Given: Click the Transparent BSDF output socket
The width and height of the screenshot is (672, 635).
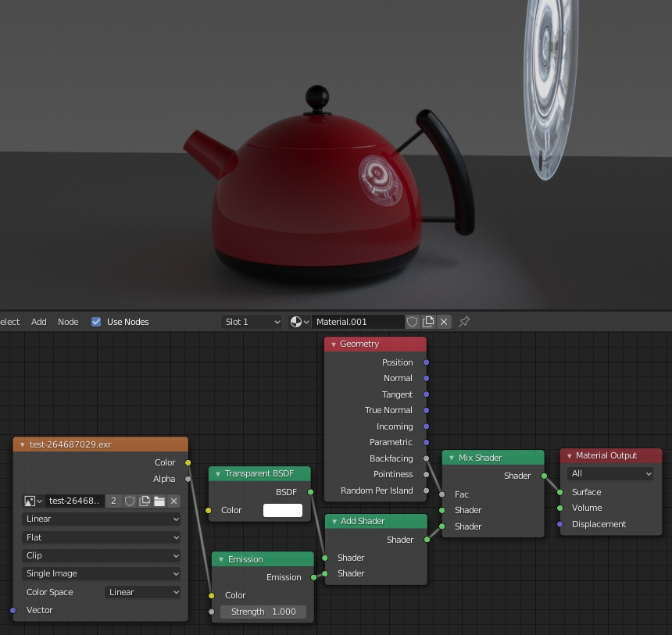Looking at the screenshot, I should [x=310, y=492].
